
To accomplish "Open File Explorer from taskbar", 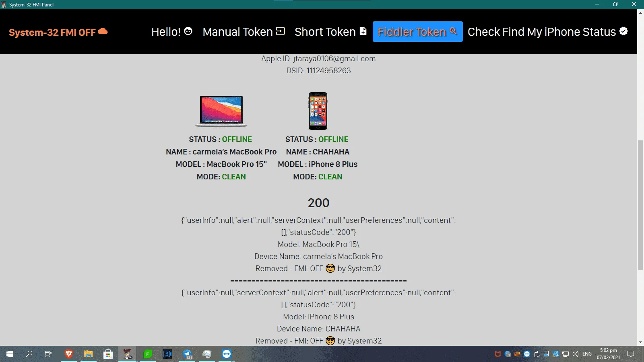I will pyautogui.click(x=88, y=354).
